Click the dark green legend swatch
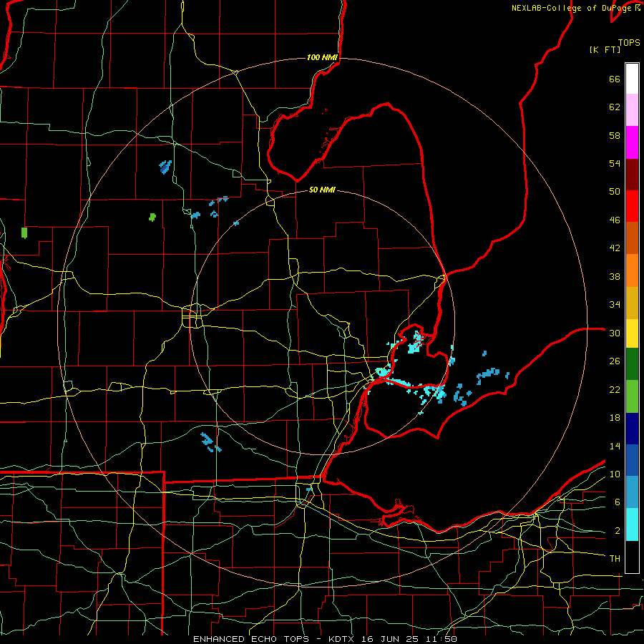The height and width of the screenshot is (644, 644). (632, 364)
